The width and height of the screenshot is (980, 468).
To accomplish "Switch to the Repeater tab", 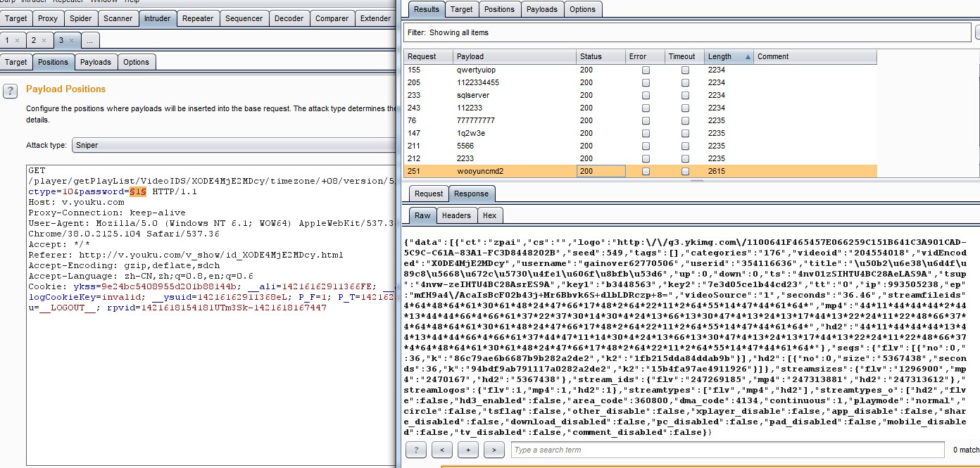I will tap(198, 18).
